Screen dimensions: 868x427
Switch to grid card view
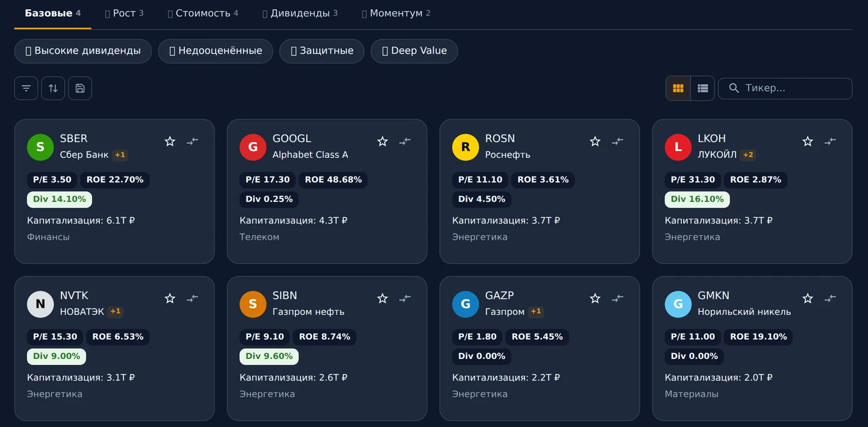click(x=678, y=89)
